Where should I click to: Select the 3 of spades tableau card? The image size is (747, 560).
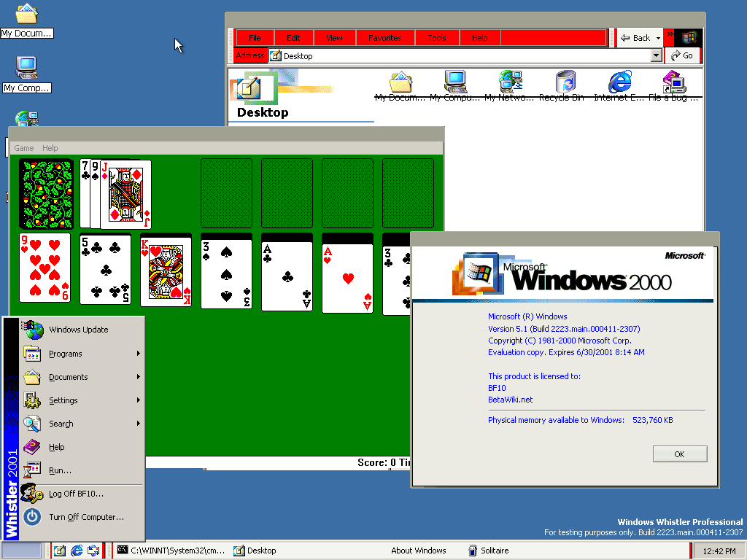point(226,274)
